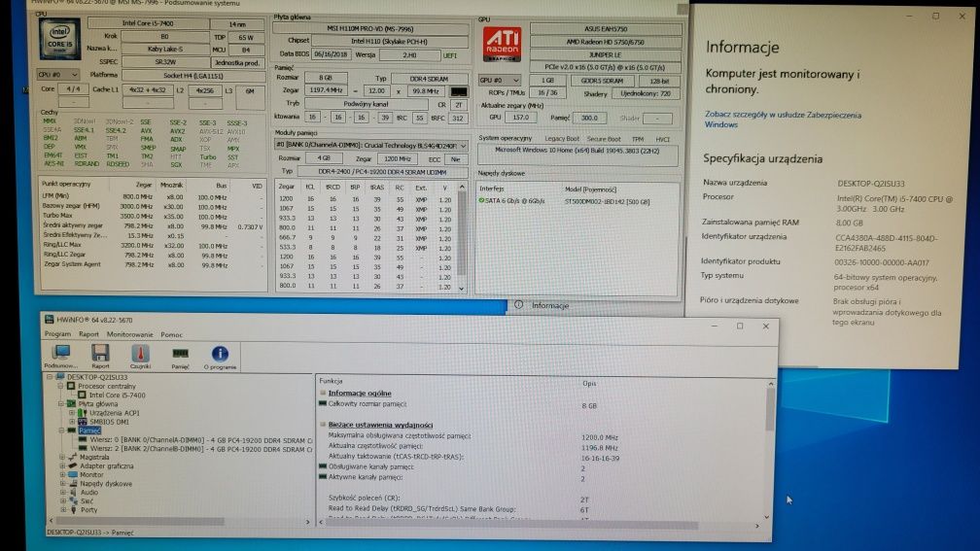Click the ST500DM002 drive model entry
The image size is (980, 551).
[607, 202]
